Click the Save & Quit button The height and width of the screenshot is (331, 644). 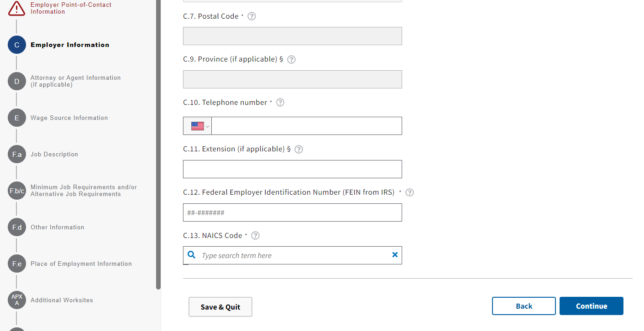tap(220, 307)
